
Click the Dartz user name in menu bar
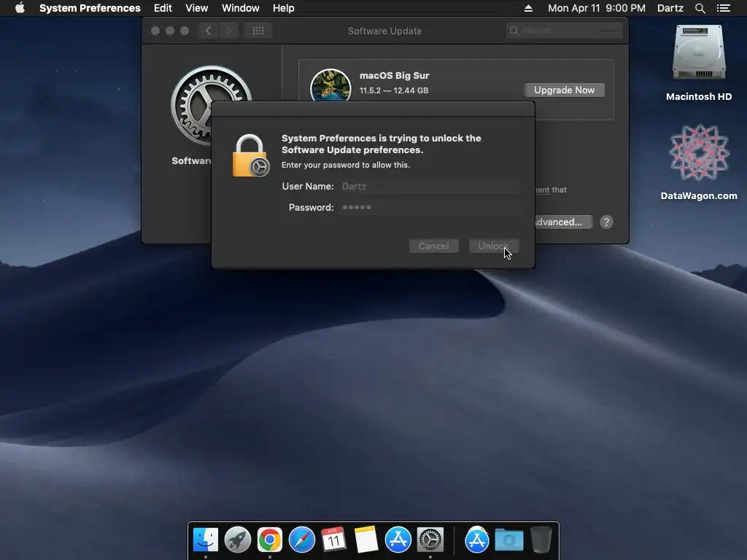[x=670, y=8]
